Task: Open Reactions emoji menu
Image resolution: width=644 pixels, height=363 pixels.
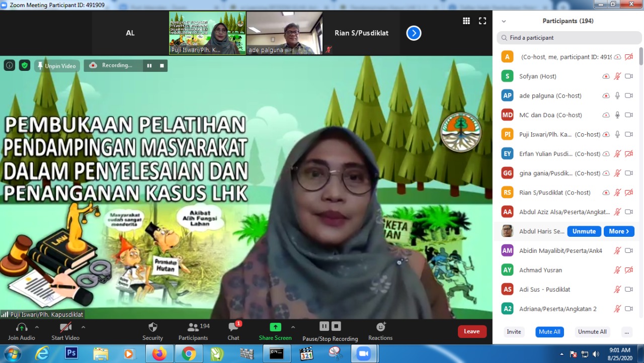Action: click(380, 327)
